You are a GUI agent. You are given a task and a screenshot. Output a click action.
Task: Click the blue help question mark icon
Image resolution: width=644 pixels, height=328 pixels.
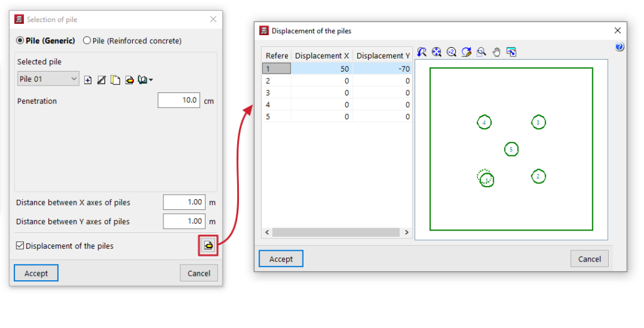[619, 46]
